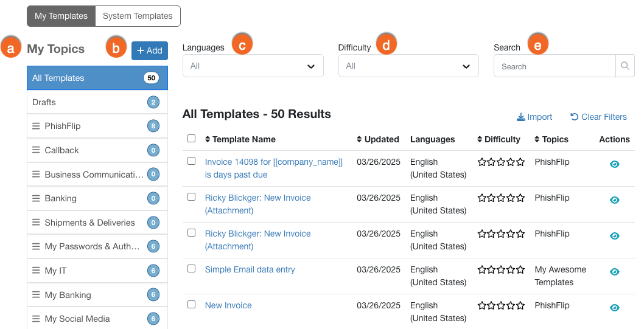Open the Languages dropdown
Viewport: 644px width, 329px height.
click(253, 66)
